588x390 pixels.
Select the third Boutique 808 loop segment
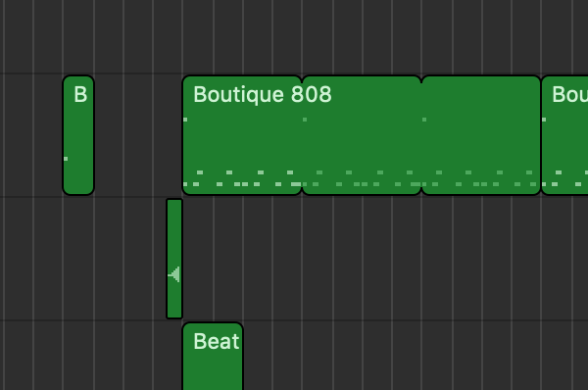pos(481,135)
